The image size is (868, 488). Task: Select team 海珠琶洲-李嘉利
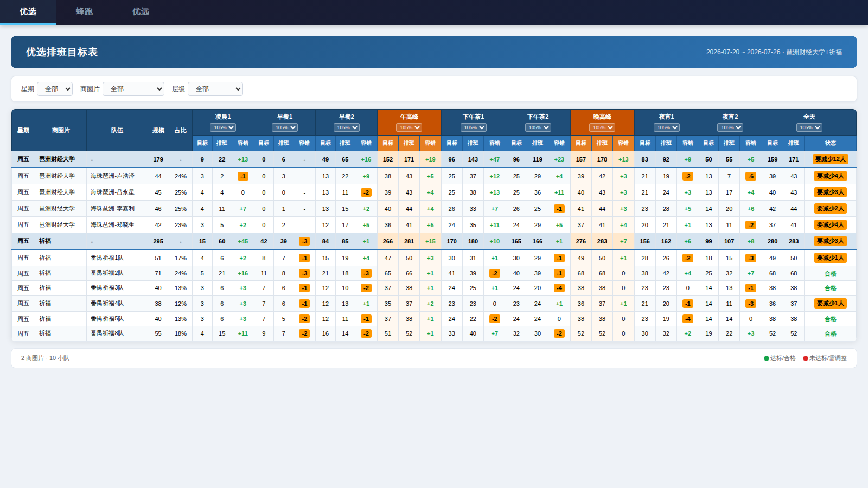112,209
